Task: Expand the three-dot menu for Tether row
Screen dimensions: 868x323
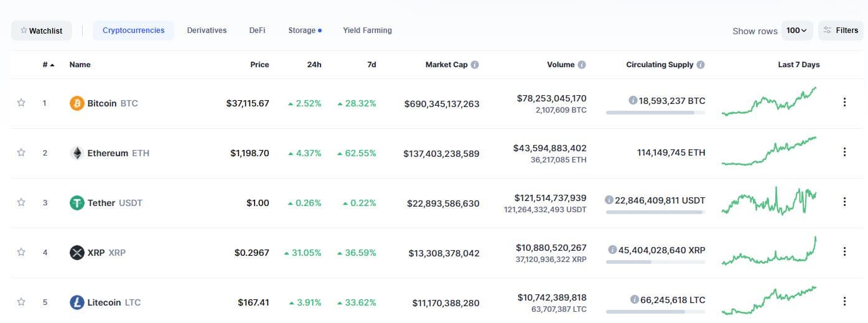Action: (x=844, y=202)
